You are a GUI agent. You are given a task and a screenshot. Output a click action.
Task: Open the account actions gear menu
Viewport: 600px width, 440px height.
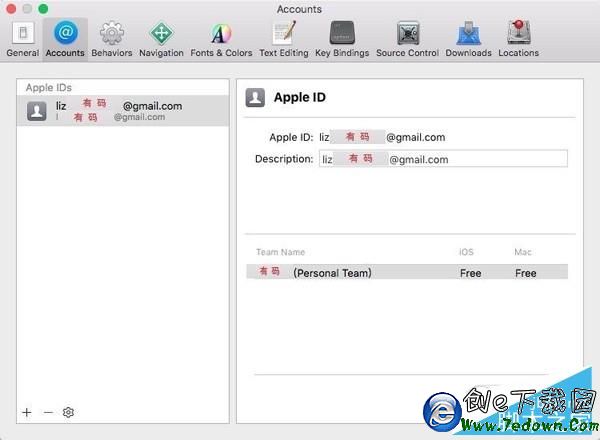68,412
